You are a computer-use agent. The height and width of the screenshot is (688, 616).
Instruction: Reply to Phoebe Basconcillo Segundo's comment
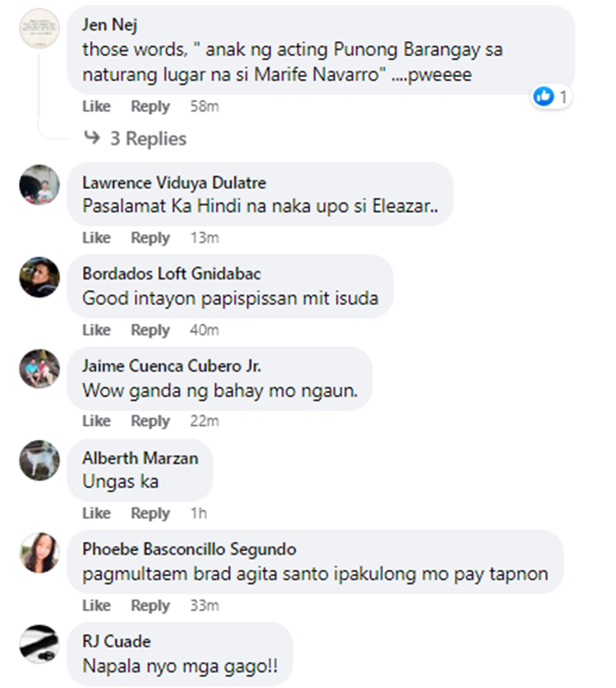150,606
